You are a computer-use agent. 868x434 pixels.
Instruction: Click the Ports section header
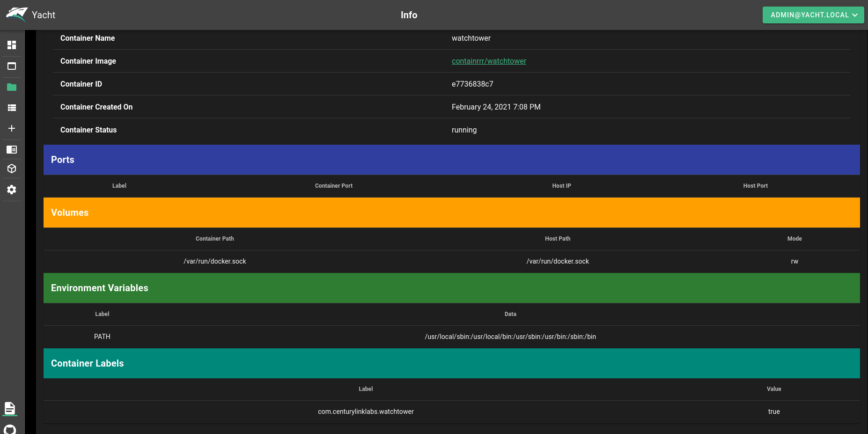tap(452, 160)
